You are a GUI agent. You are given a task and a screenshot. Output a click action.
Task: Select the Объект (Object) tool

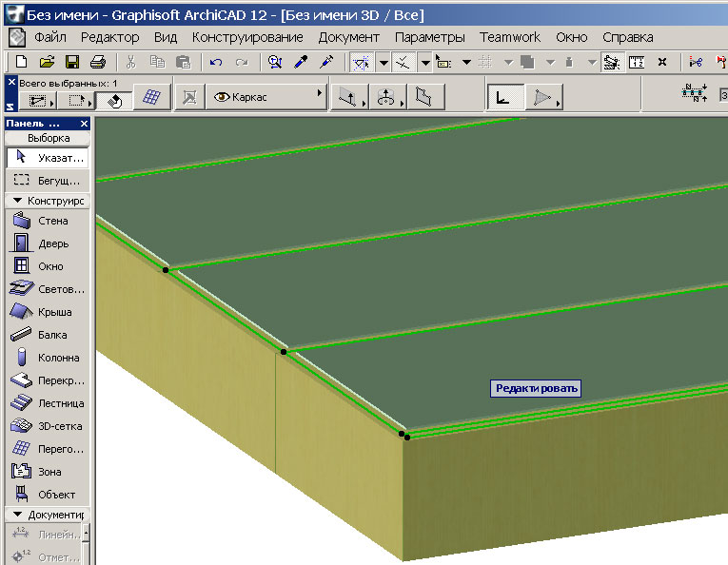(45, 495)
